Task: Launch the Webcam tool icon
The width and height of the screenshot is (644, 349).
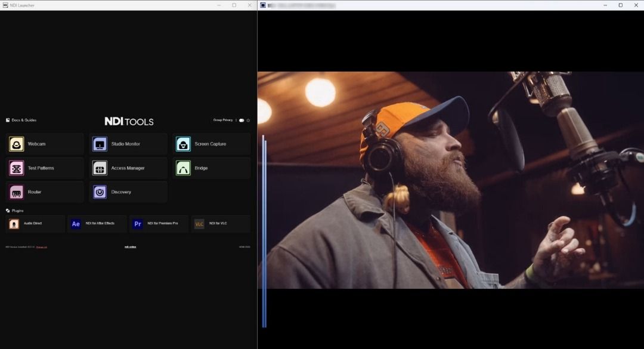Action: [17, 144]
